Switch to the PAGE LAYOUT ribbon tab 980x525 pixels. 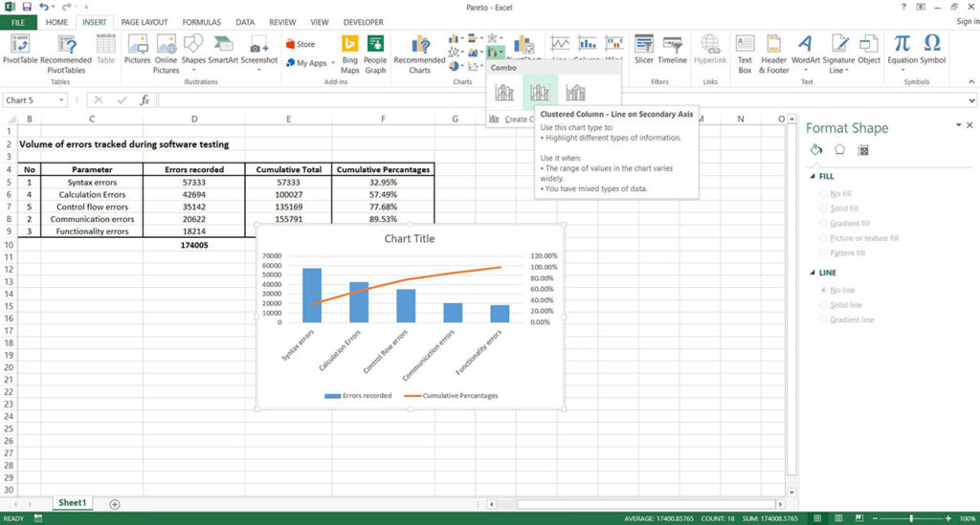tap(145, 22)
